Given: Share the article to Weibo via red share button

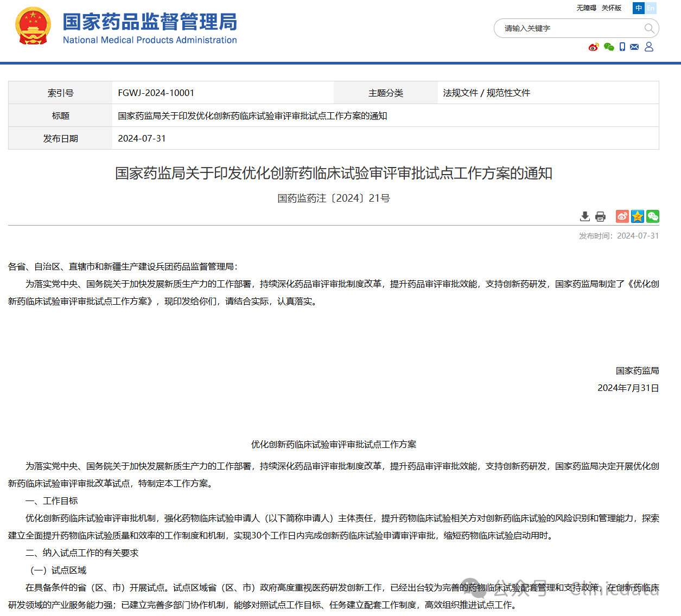Looking at the screenshot, I should point(622,216).
